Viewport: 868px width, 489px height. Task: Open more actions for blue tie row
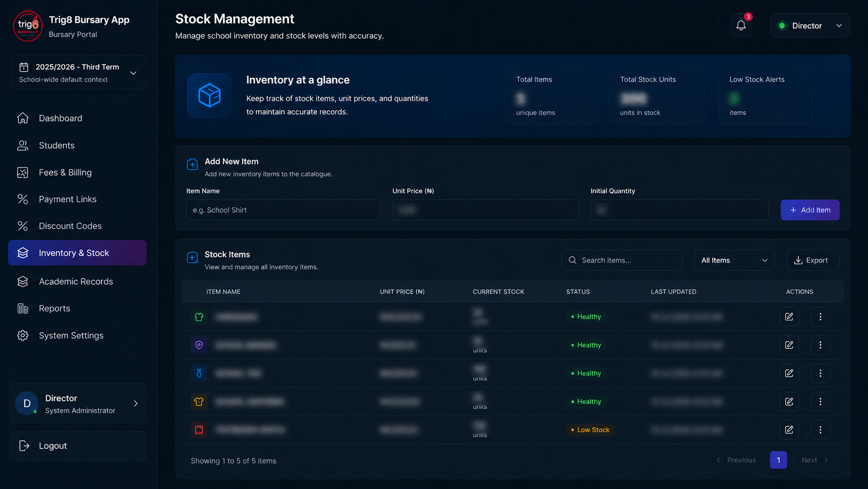click(820, 373)
